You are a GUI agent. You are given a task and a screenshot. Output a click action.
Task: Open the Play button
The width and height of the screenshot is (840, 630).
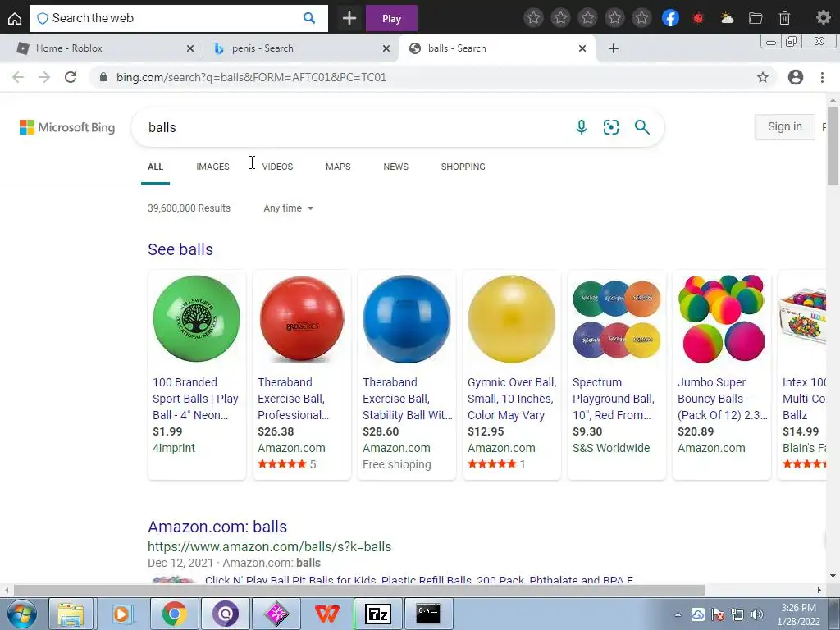click(391, 18)
